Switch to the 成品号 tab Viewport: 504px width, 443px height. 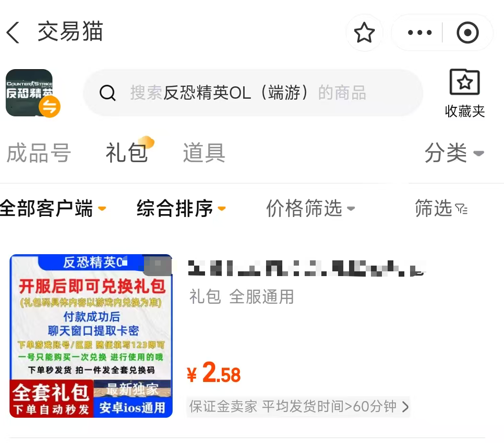(x=39, y=153)
